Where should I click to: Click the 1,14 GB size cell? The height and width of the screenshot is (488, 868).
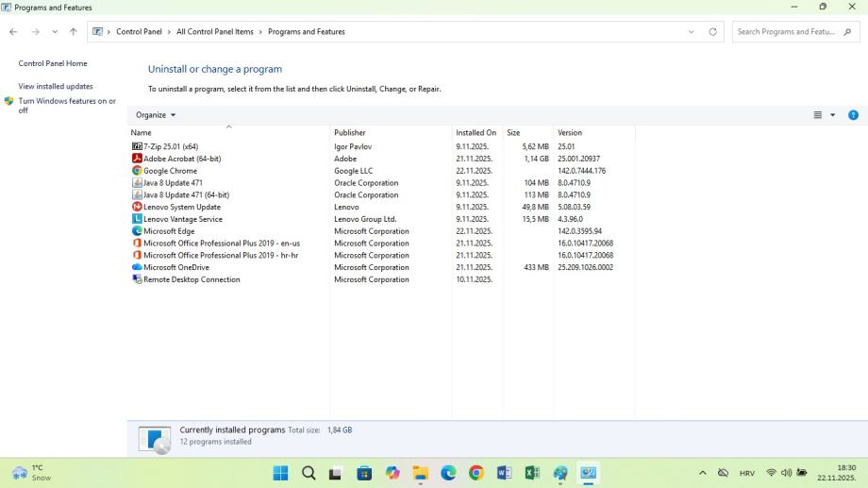tap(536, 159)
